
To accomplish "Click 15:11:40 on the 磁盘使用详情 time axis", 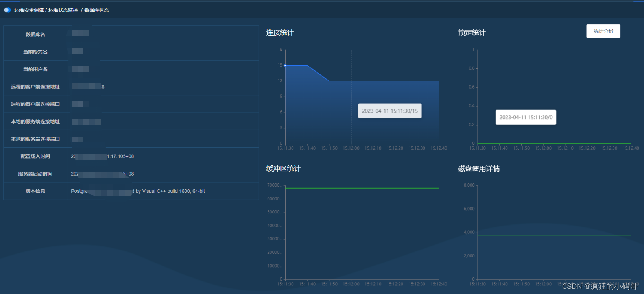I will click(499, 284).
